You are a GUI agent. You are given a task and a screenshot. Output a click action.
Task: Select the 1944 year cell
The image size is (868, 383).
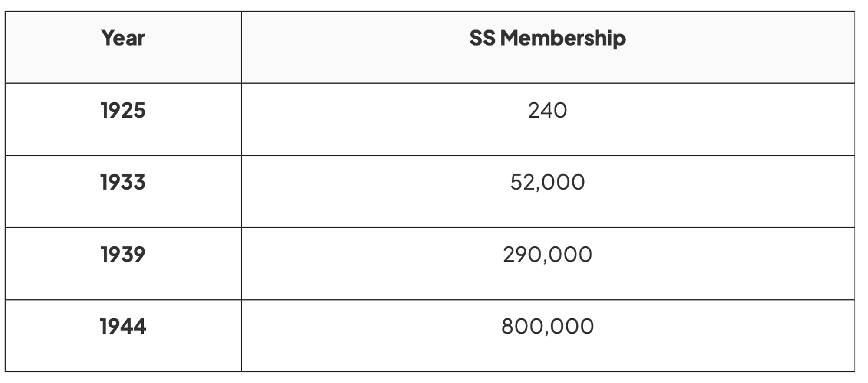[123, 326]
